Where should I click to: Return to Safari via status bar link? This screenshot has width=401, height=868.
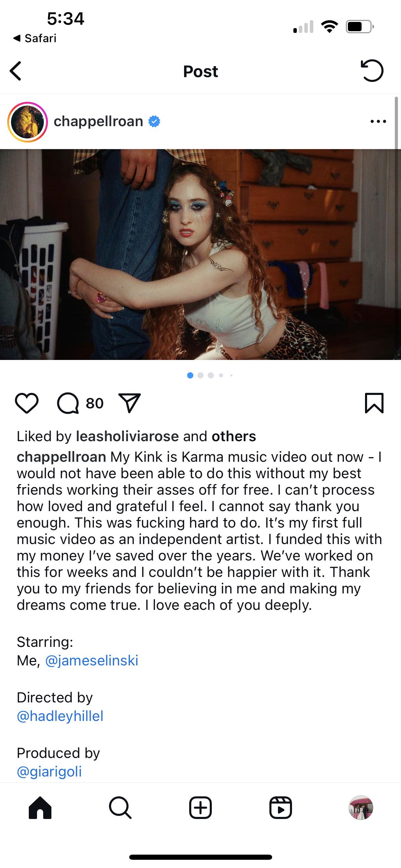tap(35, 38)
